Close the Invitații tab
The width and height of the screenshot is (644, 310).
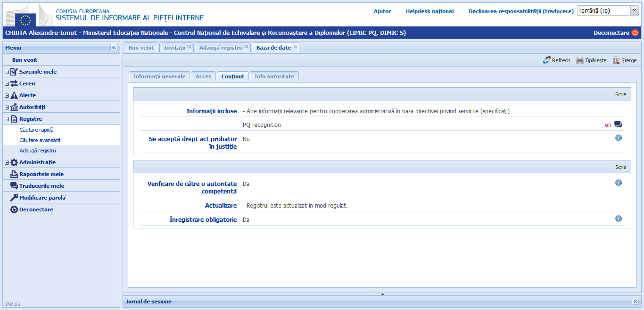[x=190, y=47]
